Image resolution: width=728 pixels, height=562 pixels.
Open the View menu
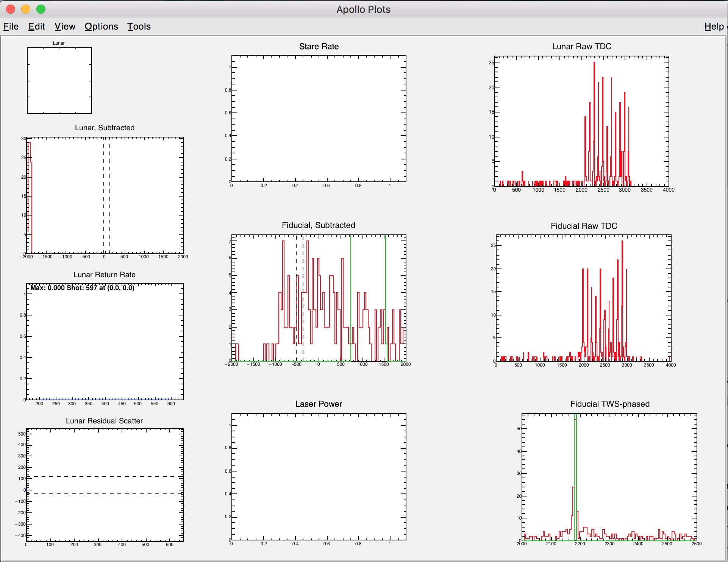(65, 27)
